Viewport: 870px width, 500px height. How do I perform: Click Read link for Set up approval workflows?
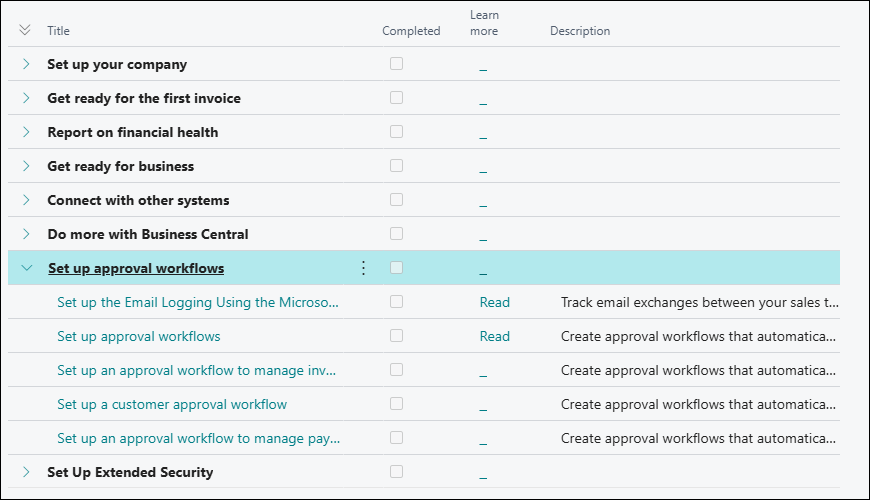(x=494, y=336)
